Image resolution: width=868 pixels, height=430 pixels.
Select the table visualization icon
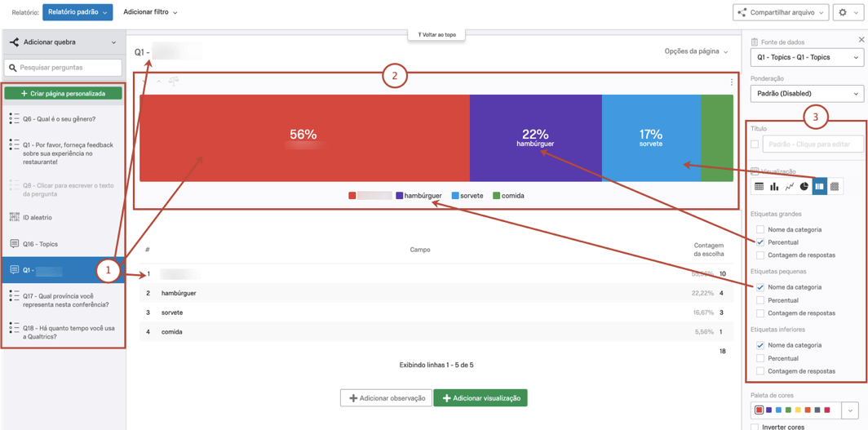point(759,187)
